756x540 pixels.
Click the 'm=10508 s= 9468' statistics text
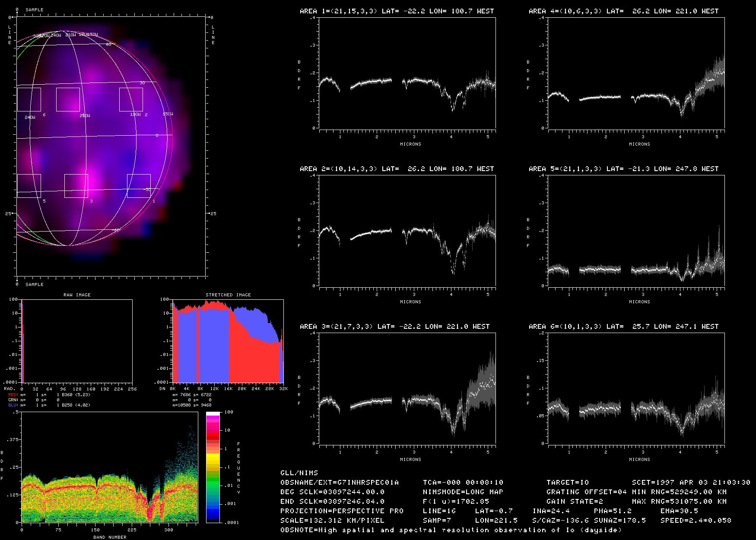pyautogui.click(x=192, y=405)
